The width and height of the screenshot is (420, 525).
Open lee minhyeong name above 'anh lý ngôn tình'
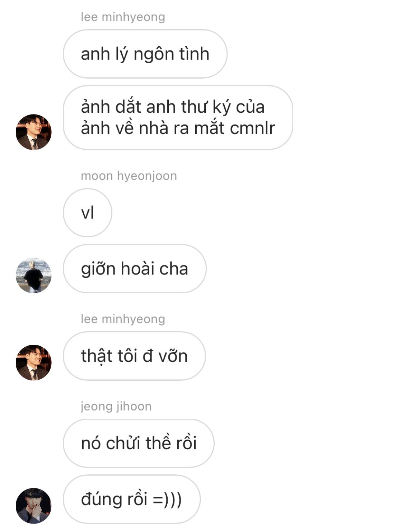(x=123, y=17)
